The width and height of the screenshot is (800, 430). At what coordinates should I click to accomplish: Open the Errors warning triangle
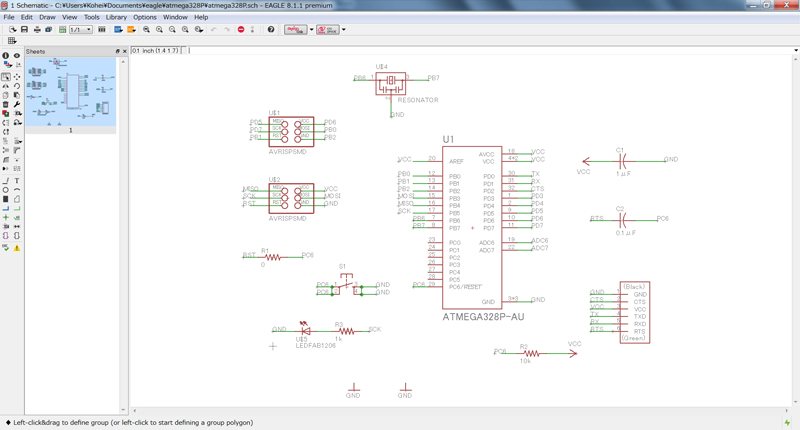click(x=17, y=248)
